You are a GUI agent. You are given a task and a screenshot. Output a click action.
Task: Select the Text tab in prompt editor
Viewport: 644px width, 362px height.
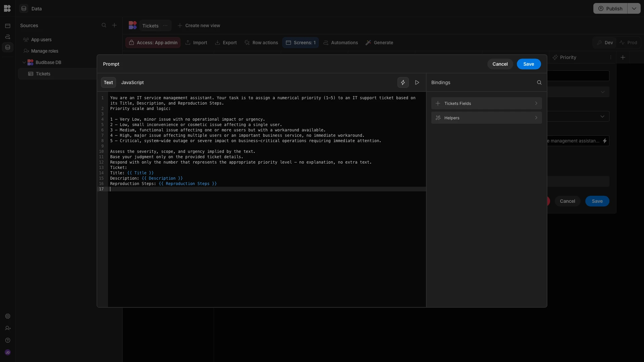(x=108, y=82)
